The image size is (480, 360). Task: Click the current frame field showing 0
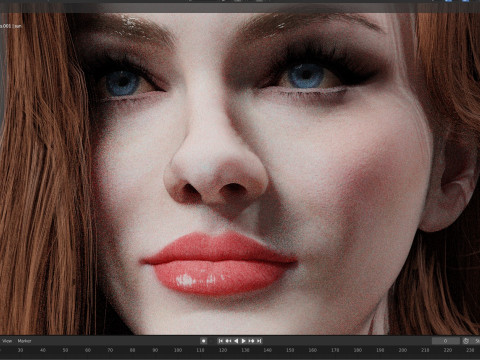446,341
